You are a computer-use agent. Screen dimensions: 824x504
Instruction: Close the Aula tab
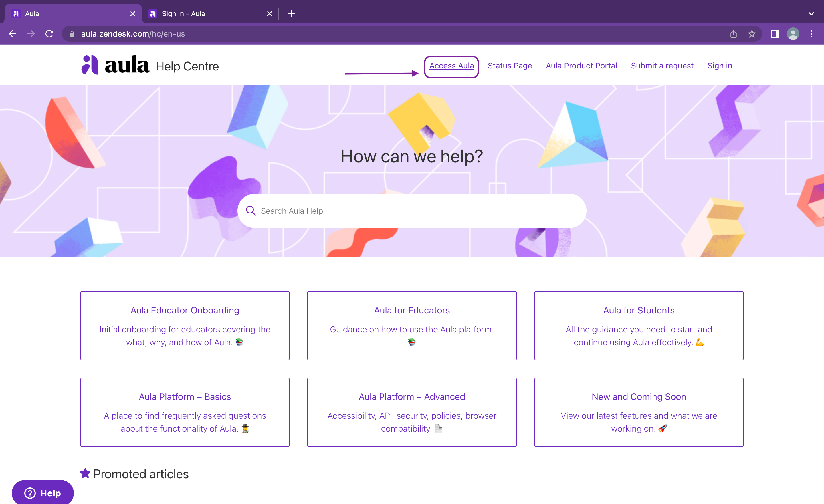pyautogui.click(x=133, y=14)
